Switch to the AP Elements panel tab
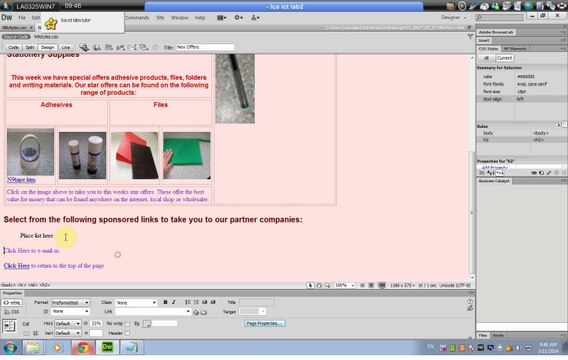This screenshot has width=568, height=360. [x=515, y=49]
